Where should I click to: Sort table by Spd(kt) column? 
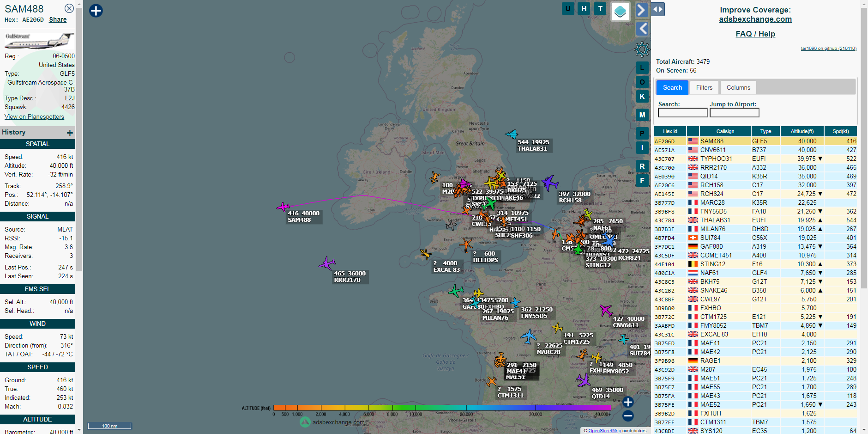(840, 131)
